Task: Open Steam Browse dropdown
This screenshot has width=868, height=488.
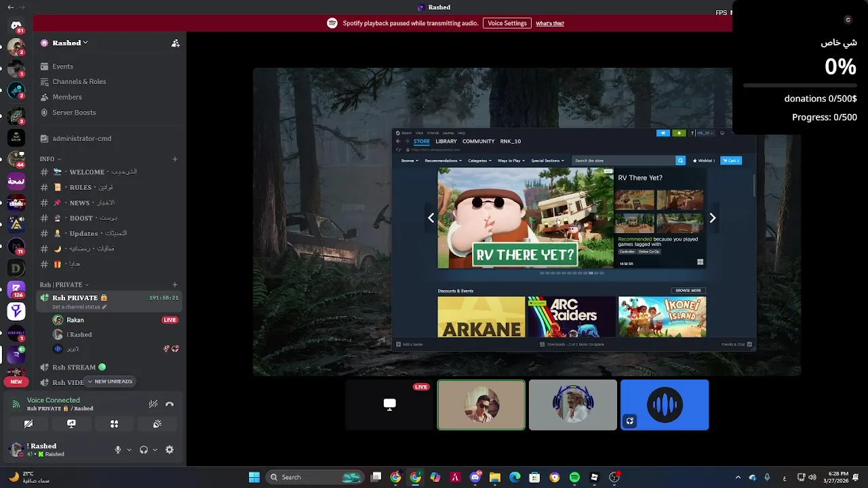Action: click(408, 161)
